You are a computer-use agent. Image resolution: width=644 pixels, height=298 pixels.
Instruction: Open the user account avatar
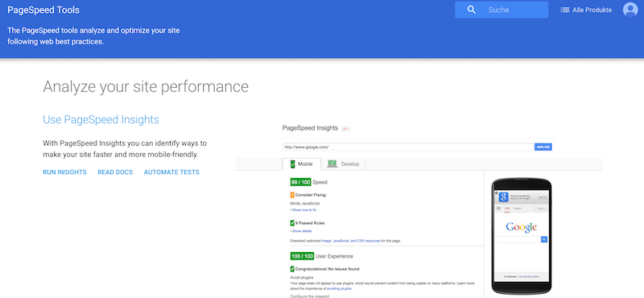[630, 10]
